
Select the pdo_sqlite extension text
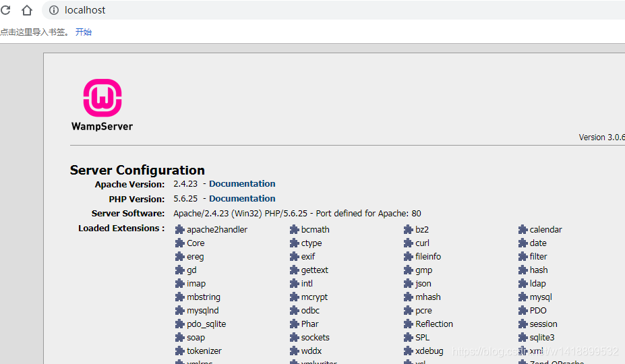click(x=206, y=324)
